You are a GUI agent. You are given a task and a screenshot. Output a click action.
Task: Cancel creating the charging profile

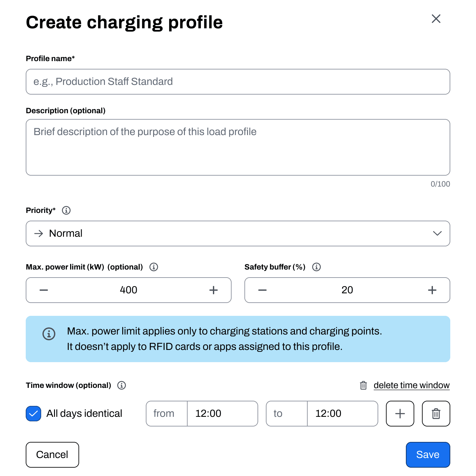click(52, 455)
